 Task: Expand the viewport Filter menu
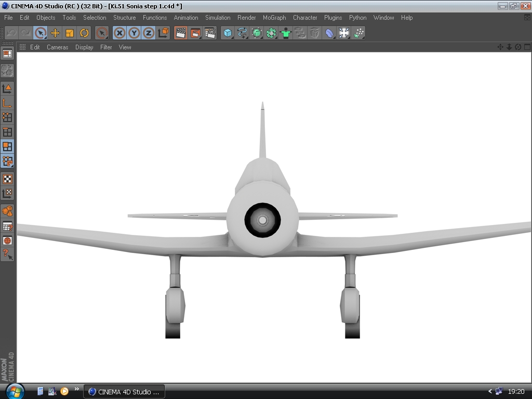tap(106, 47)
